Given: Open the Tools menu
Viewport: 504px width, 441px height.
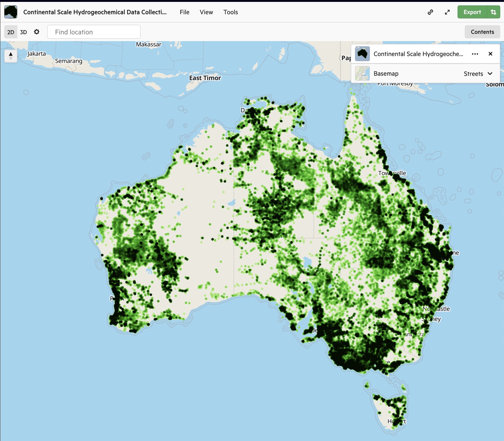Looking at the screenshot, I should click(231, 12).
